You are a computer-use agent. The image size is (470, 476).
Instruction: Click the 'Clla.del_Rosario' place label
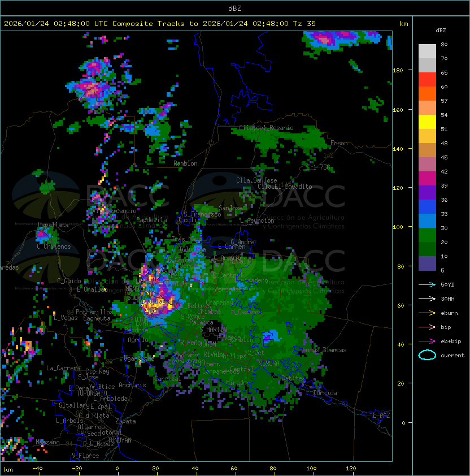coord(266,128)
